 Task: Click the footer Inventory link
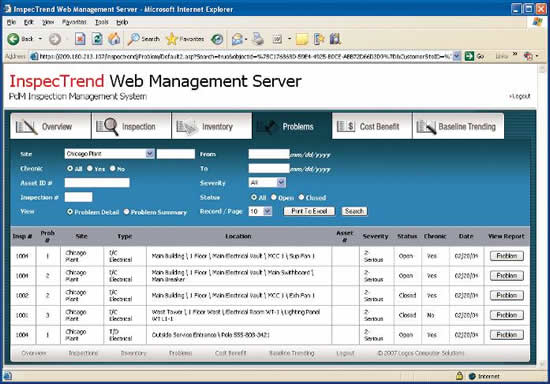(133, 353)
